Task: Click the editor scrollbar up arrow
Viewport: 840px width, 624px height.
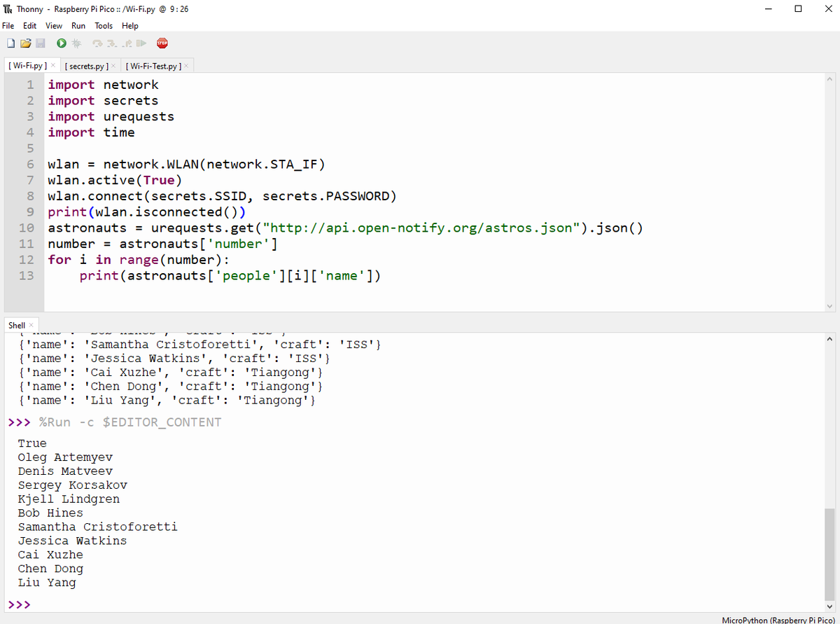Action: (830, 79)
